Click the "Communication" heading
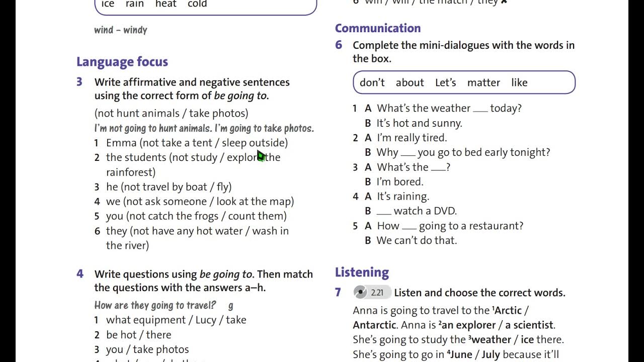This screenshot has width=644, height=362. pos(378,28)
